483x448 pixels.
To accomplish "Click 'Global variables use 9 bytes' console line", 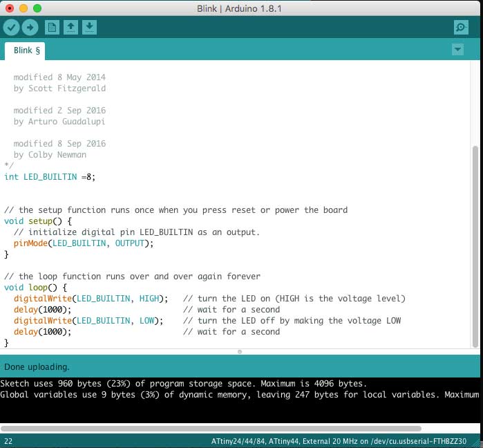I will (x=240, y=395).
